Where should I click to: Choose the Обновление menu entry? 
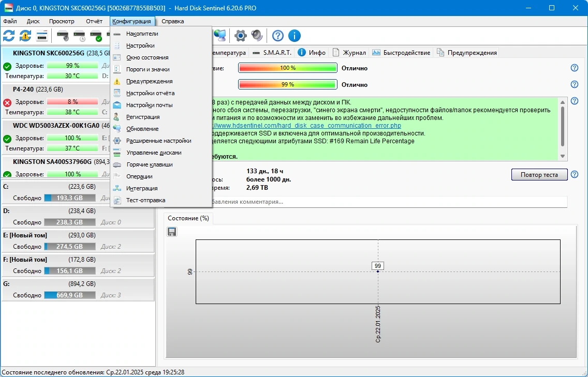pyautogui.click(x=161, y=129)
